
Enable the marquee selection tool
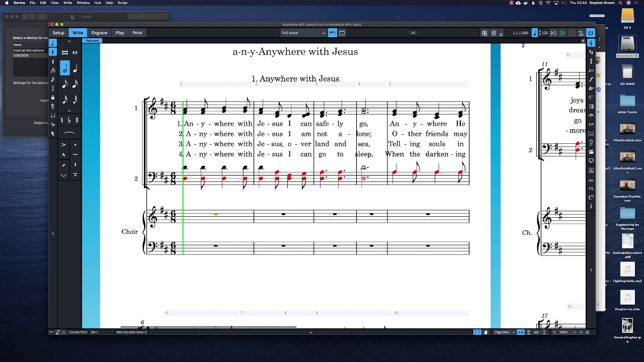coord(477,332)
